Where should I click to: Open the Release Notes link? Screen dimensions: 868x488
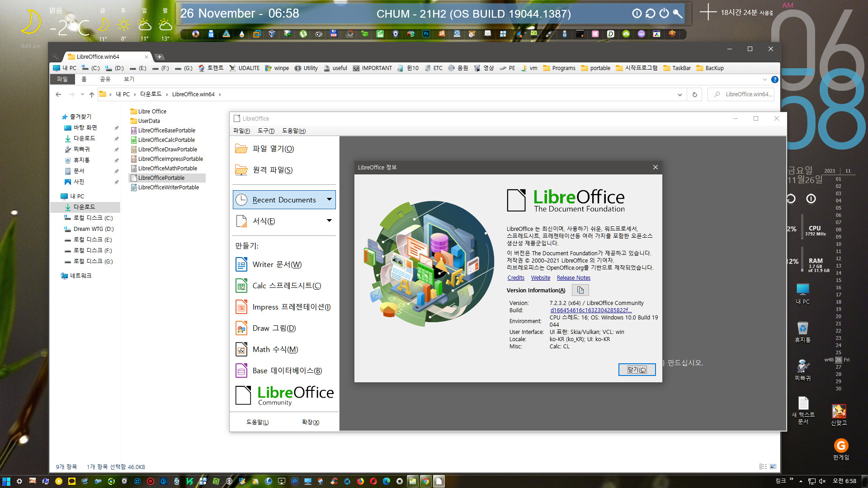click(x=573, y=278)
